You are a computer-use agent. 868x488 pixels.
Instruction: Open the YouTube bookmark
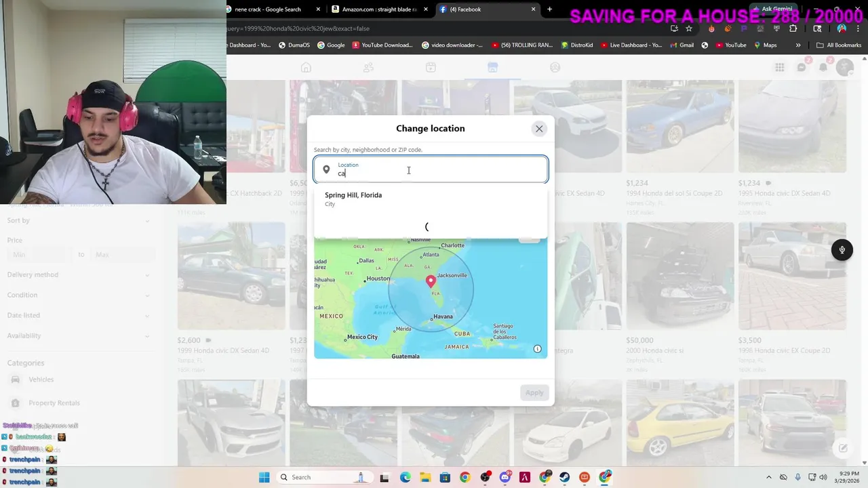tap(730, 45)
